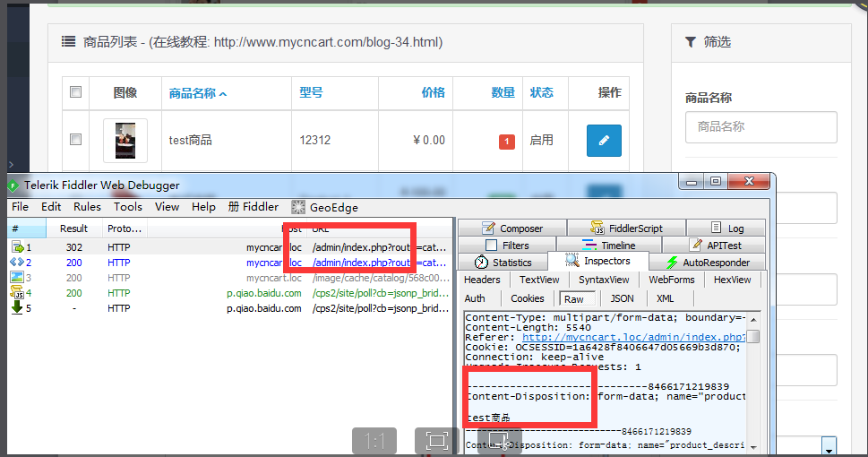The image size is (868, 457).
Task: Select session 2 with blue 200 result
Action: point(229,263)
